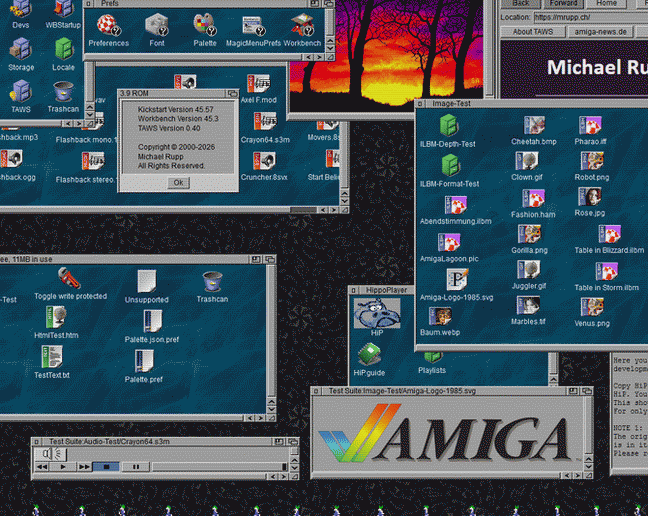The image size is (648, 516).
Task: Click the speaker icon in audio player
Action: [51, 454]
